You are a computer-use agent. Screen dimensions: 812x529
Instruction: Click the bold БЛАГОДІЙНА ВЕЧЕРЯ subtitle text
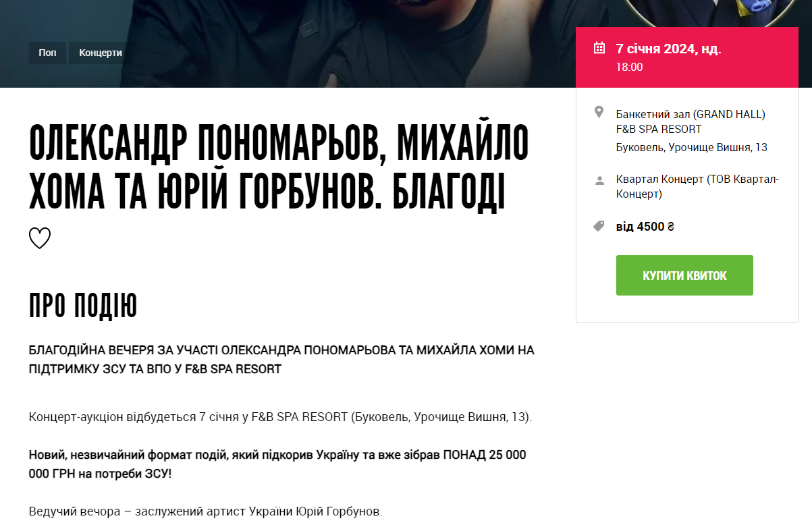(281, 360)
